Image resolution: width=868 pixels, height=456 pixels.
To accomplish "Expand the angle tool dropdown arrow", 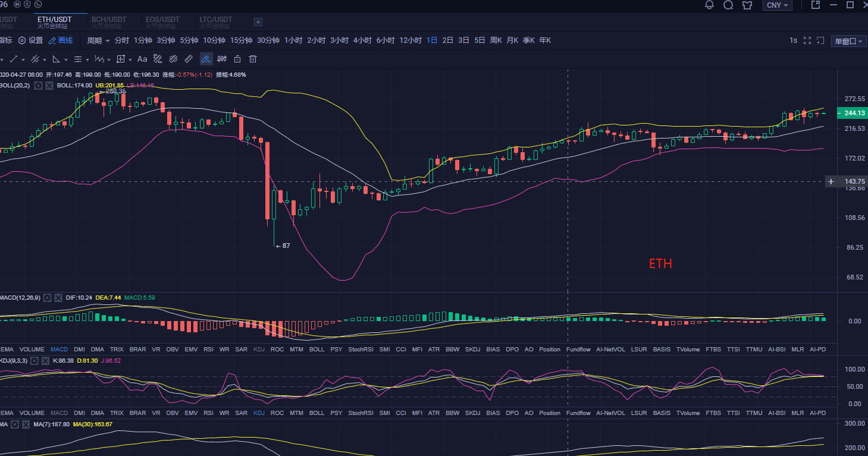I will (x=66, y=59).
